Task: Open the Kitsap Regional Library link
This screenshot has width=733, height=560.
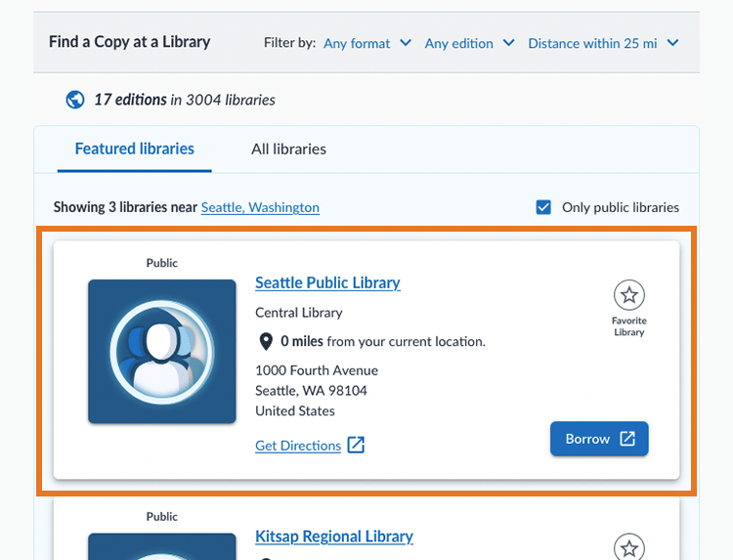Action: [x=333, y=537]
